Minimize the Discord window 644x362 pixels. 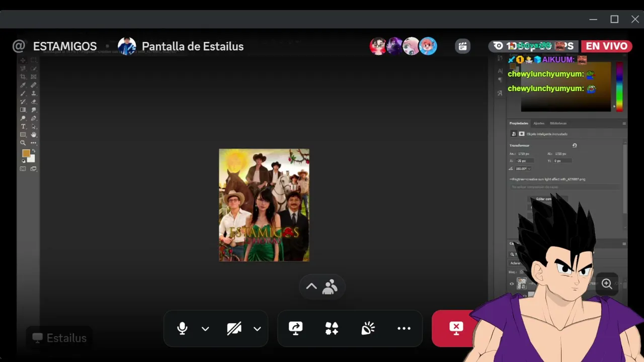coord(593,19)
